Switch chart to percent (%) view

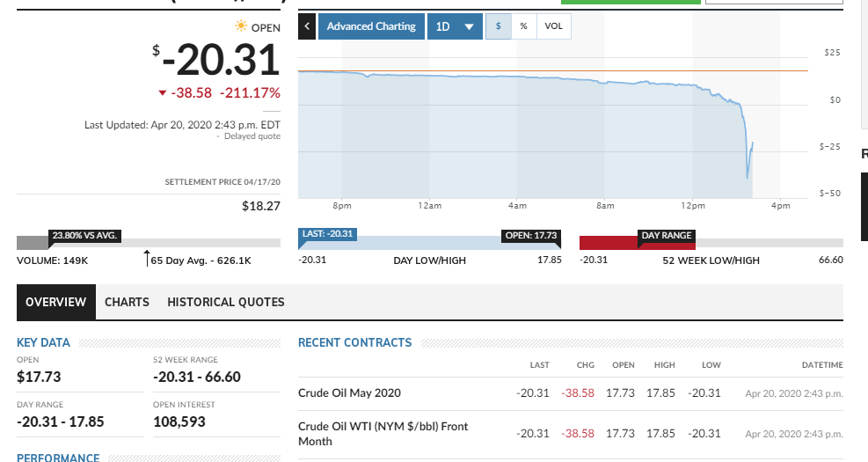pyautogui.click(x=523, y=26)
